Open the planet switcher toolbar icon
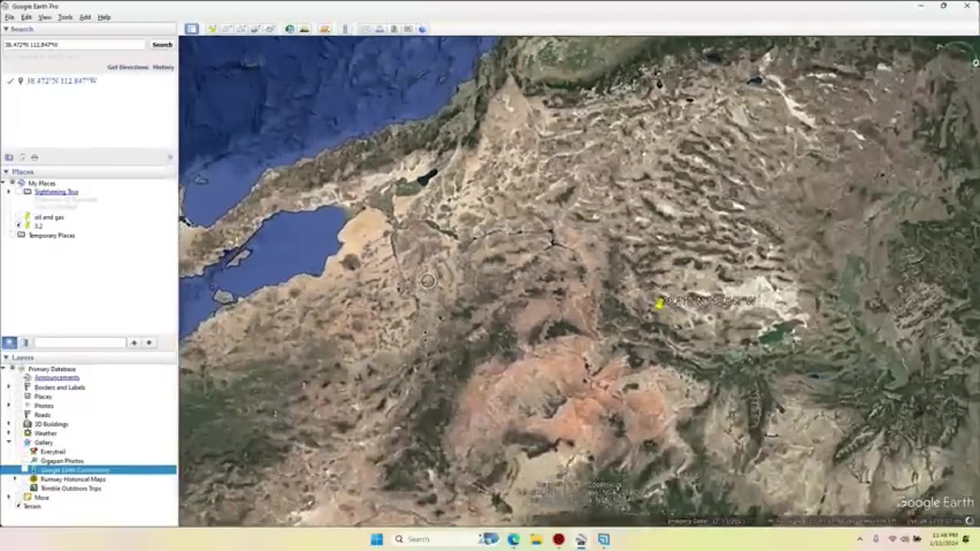The width and height of the screenshot is (980, 551). [325, 29]
